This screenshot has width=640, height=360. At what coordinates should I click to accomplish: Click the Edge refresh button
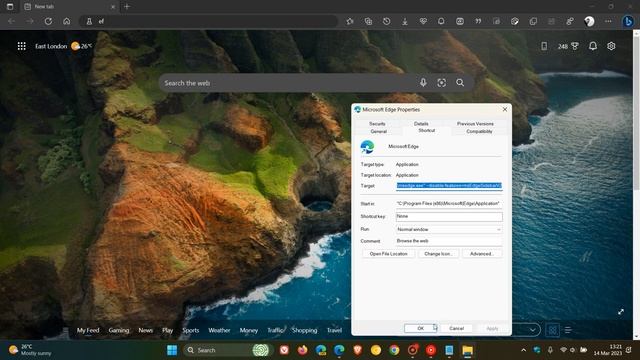tap(48, 21)
